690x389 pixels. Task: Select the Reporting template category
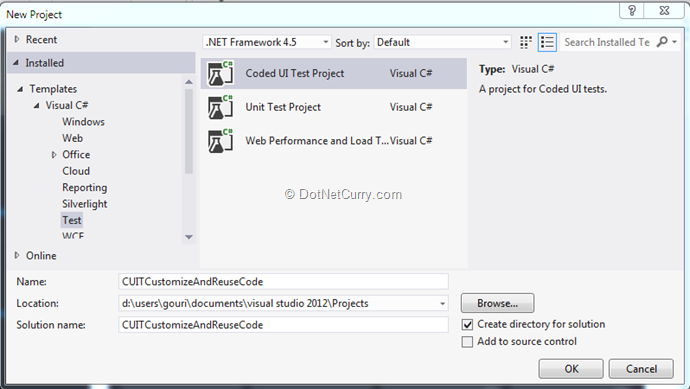coord(84,187)
